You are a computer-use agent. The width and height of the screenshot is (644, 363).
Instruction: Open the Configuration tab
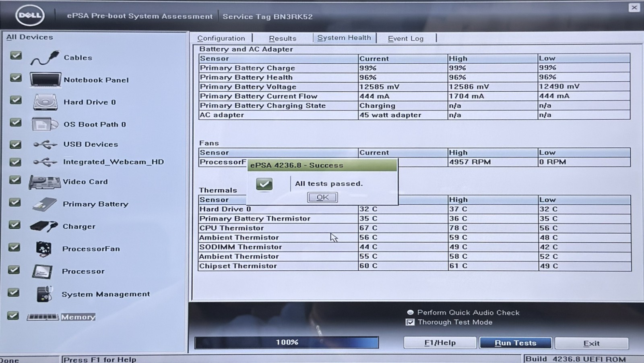(221, 38)
